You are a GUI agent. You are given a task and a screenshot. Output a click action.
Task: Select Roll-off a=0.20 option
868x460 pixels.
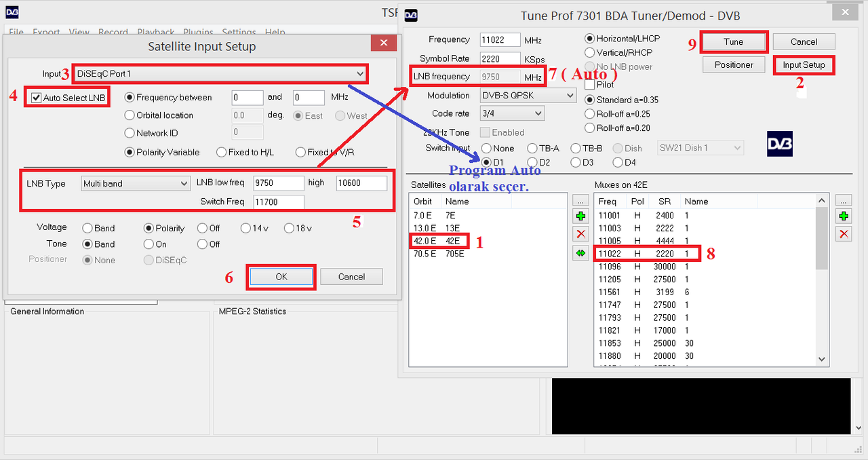590,128
